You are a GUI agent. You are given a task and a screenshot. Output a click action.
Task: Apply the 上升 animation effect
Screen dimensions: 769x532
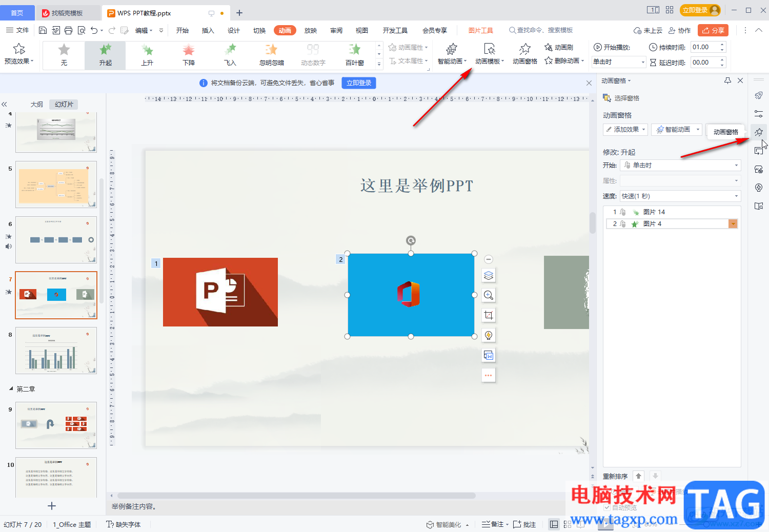[x=147, y=55]
